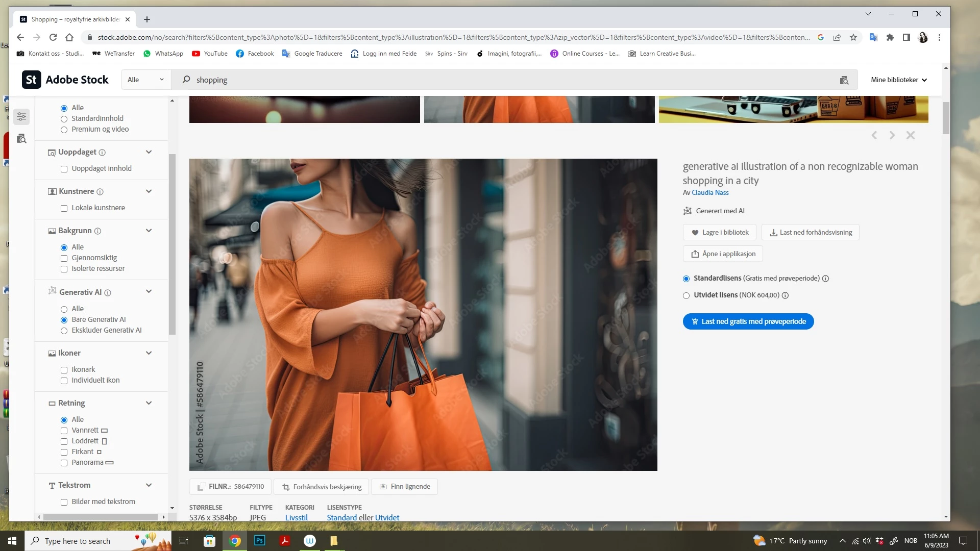This screenshot has height=551, width=980.
Task: Expand the Mine biblioteker dropdown
Action: point(898,80)
